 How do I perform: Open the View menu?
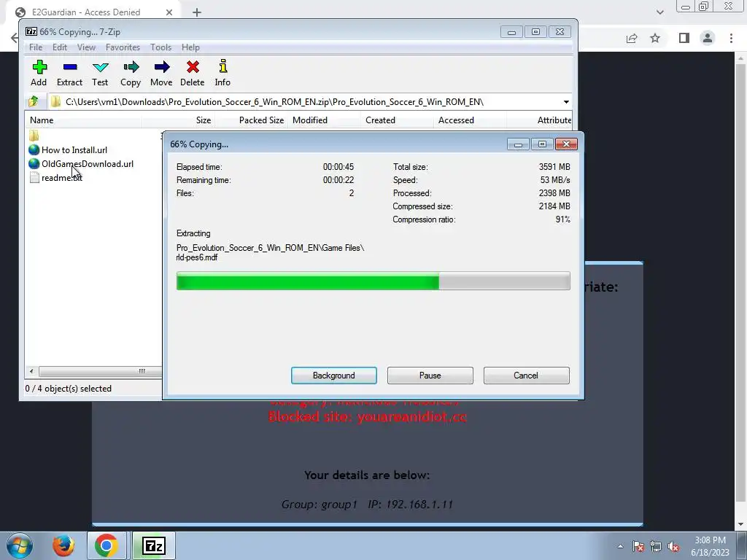tap(86, 47)
